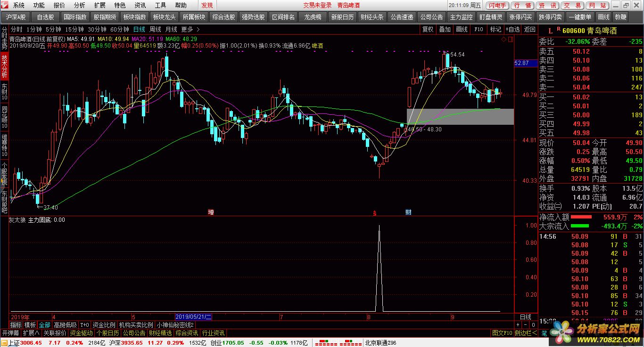Viewport: 644px width, 347px height.
Task: Expand the 扩展∧ panel at bottom
Action: tap(31, 333)
